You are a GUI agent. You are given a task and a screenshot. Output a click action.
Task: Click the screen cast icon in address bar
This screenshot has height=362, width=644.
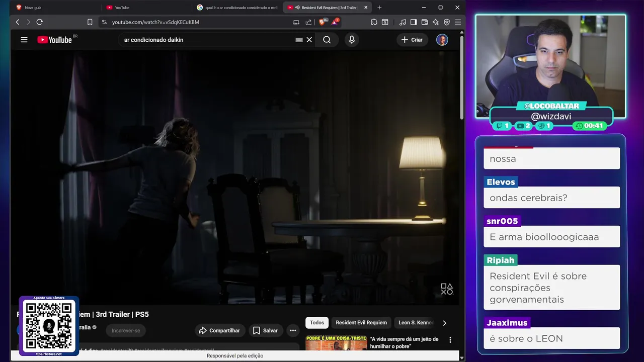point(296,22)
